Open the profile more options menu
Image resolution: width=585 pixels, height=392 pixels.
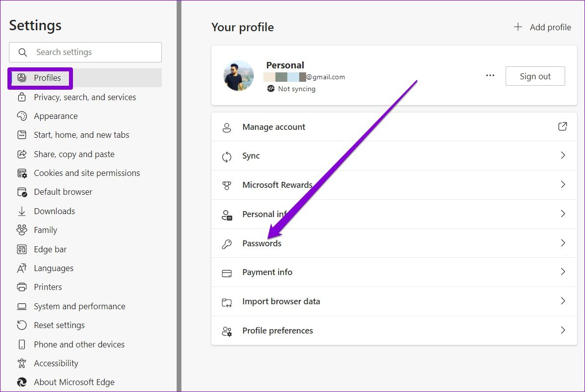pyautogui.click(x=490, y=76)
